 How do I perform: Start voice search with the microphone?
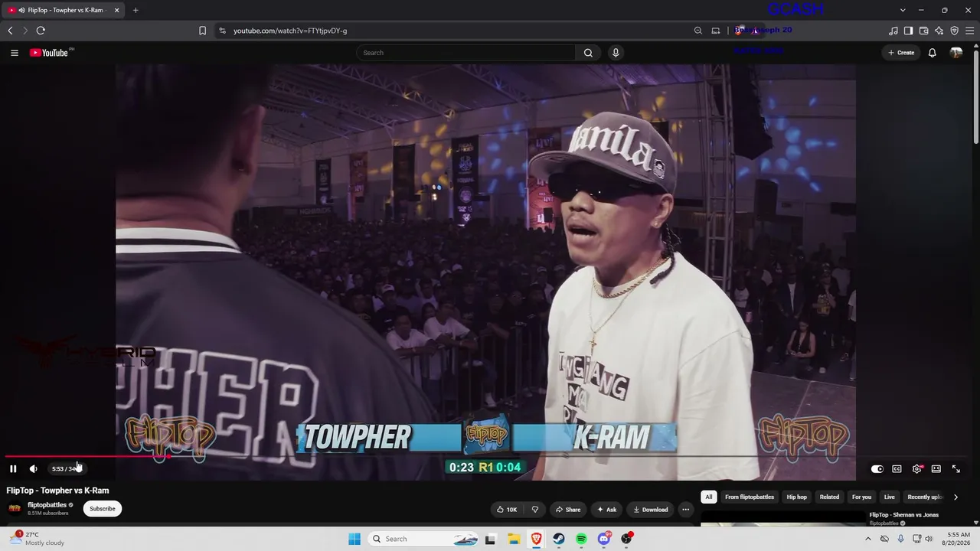[616, 53]
